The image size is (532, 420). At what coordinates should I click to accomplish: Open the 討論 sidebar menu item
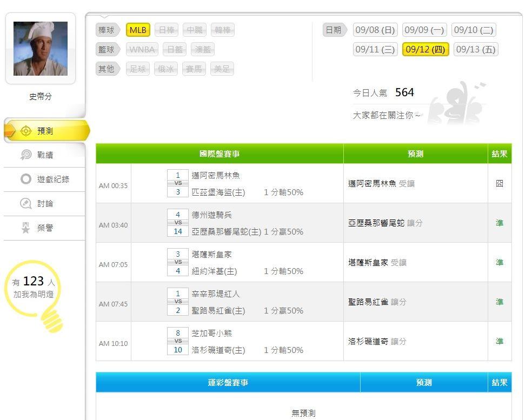[x=44, y=204]
